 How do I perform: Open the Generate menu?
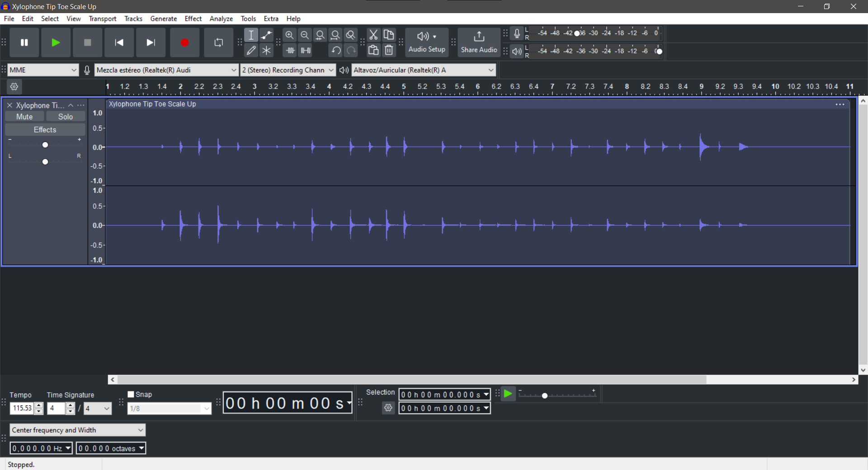[x=164, y=19]
